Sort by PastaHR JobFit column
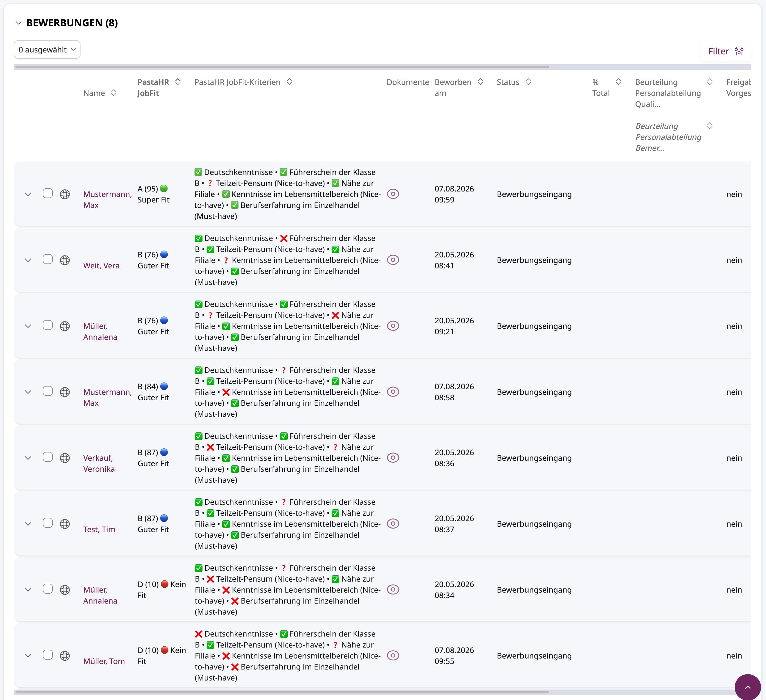766x700 pixels. pyautogui.click(x=178, y=82)
